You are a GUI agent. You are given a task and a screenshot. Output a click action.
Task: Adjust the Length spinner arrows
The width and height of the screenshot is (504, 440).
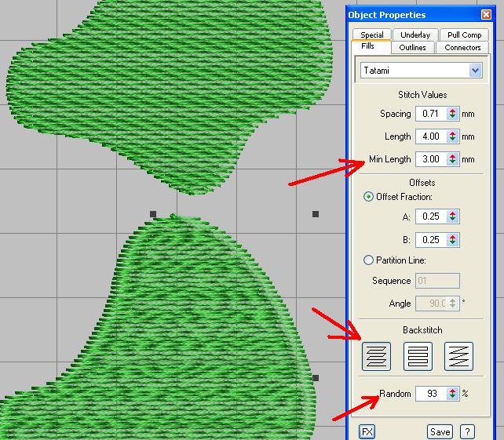[452, 136]
